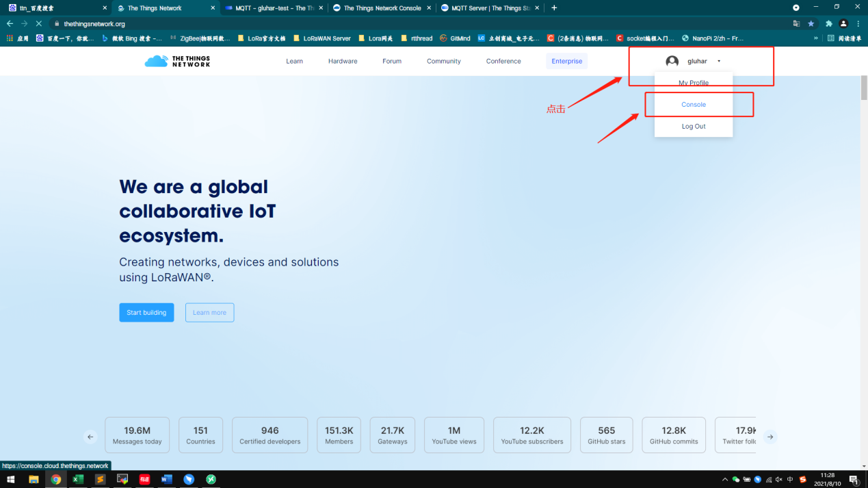Open Word from the taskbar

(166, 479)
